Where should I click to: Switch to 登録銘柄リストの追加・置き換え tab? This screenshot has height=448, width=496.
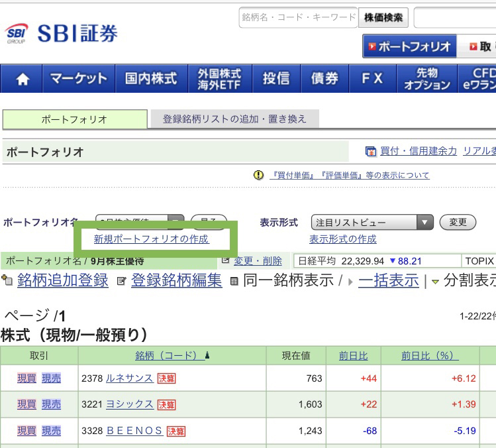click(234, 119)
